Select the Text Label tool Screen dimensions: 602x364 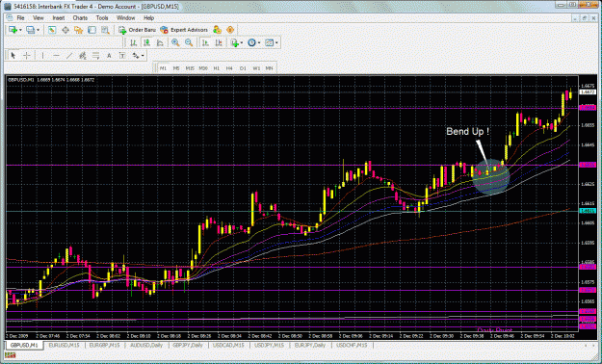(x=122, y=56)
